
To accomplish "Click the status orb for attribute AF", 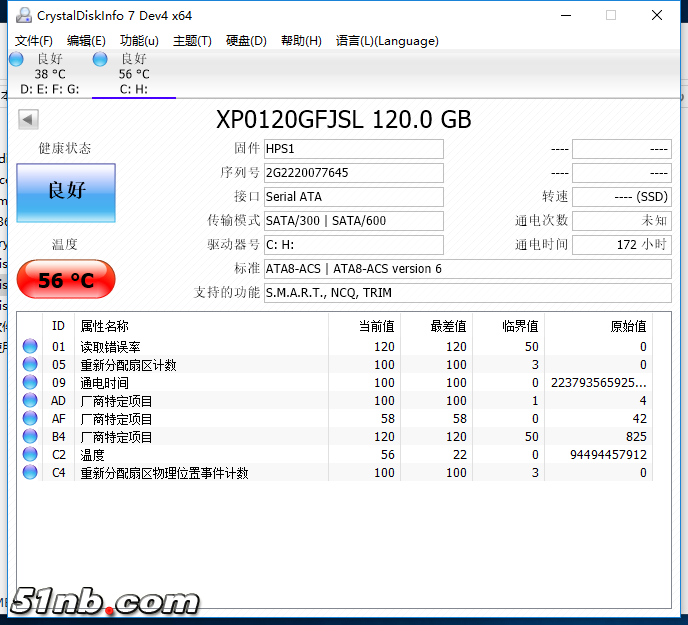I will (30, 419).
